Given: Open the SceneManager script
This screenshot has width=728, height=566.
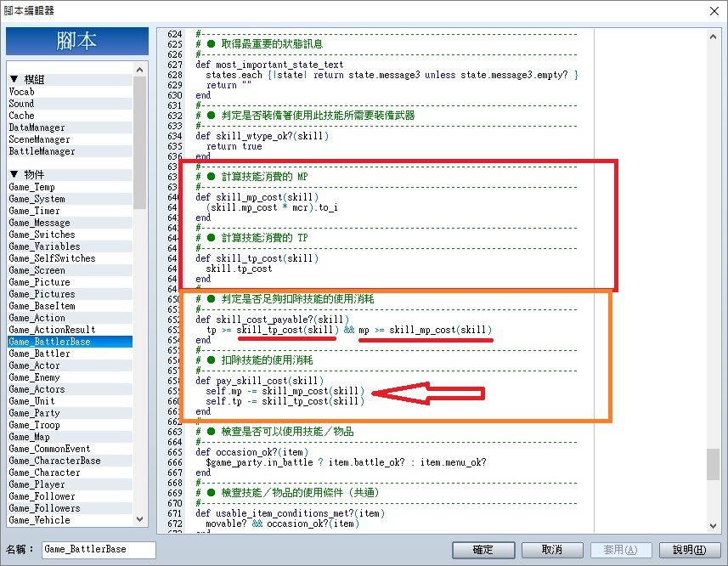Looking at the screenshot, I should (71, 139).
